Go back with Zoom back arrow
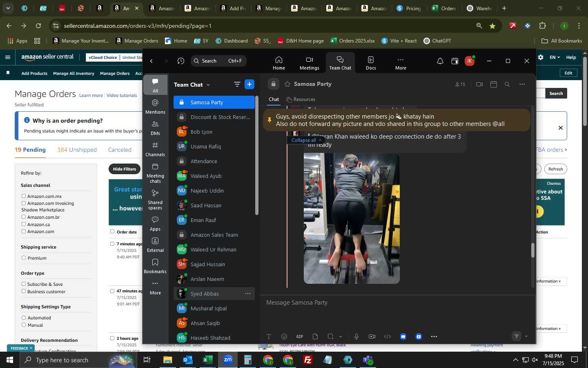The width and height of the screenshot is (588, 368). pos(151,61)
